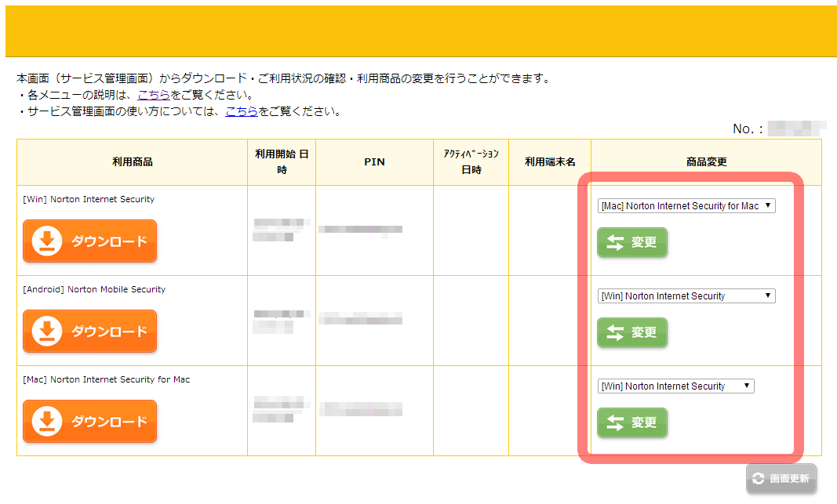The image size is (837, 504).
Task: Open こちら link for menu explanations
Action: pyautogui.click(x=154, y=95)
